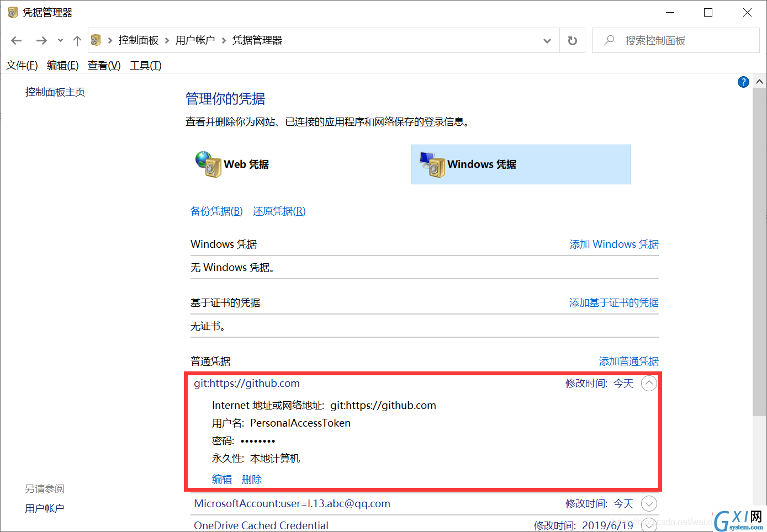Click 还原凭据(R) link
This screenshot has height=532, width=767.
[x=279, y=211]
